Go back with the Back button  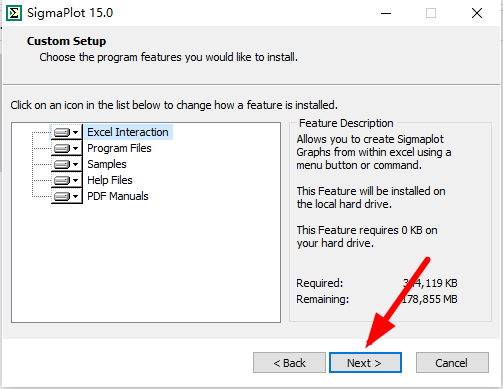point(289,362)
